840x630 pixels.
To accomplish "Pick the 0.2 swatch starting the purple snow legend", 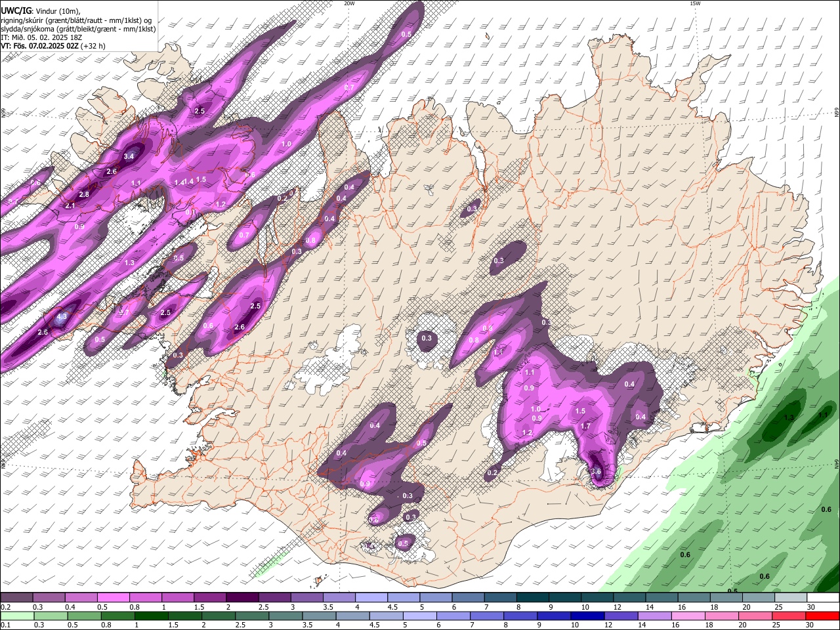I will (x=16, y=597).
